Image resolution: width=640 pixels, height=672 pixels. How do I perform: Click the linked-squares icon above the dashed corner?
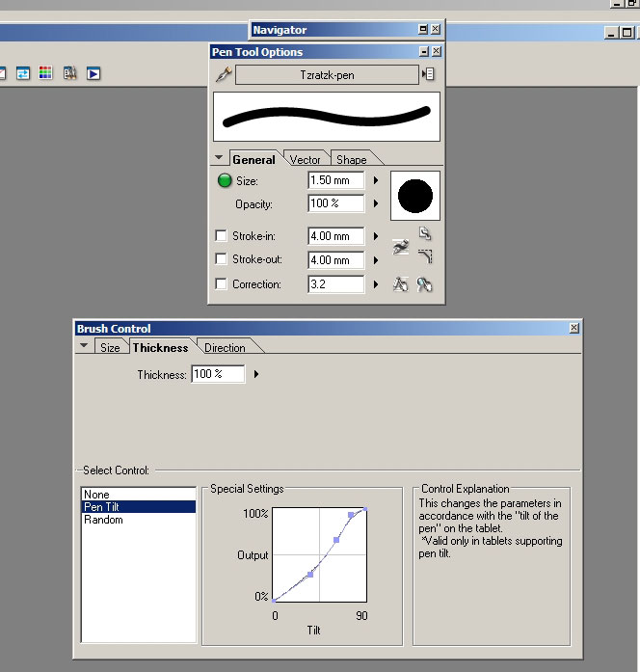pos(425,233)
